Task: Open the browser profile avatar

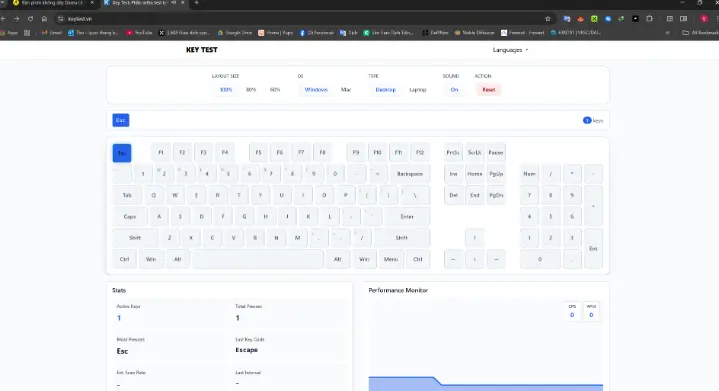Action: click(x=704, y=19)
